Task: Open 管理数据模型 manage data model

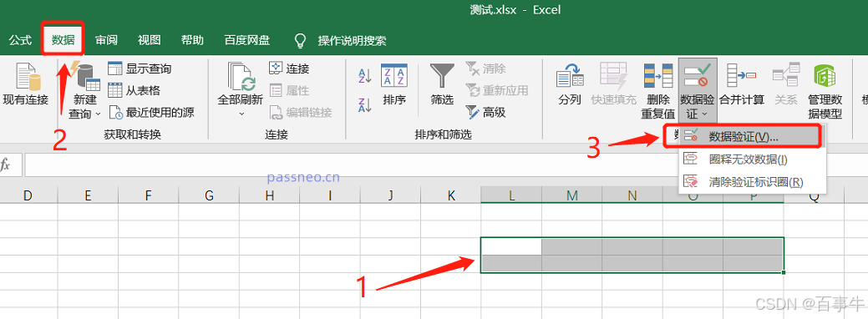Action: coord(825,90)
